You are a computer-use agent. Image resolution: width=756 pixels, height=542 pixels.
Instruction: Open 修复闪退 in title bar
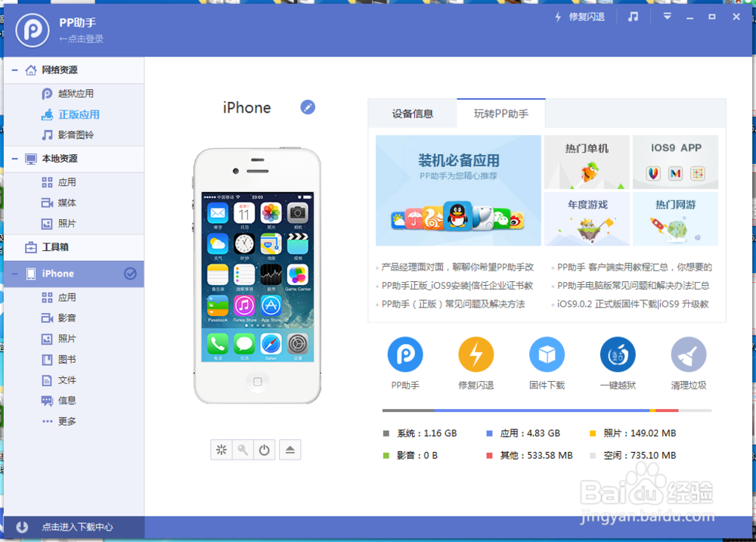[580, 17]
